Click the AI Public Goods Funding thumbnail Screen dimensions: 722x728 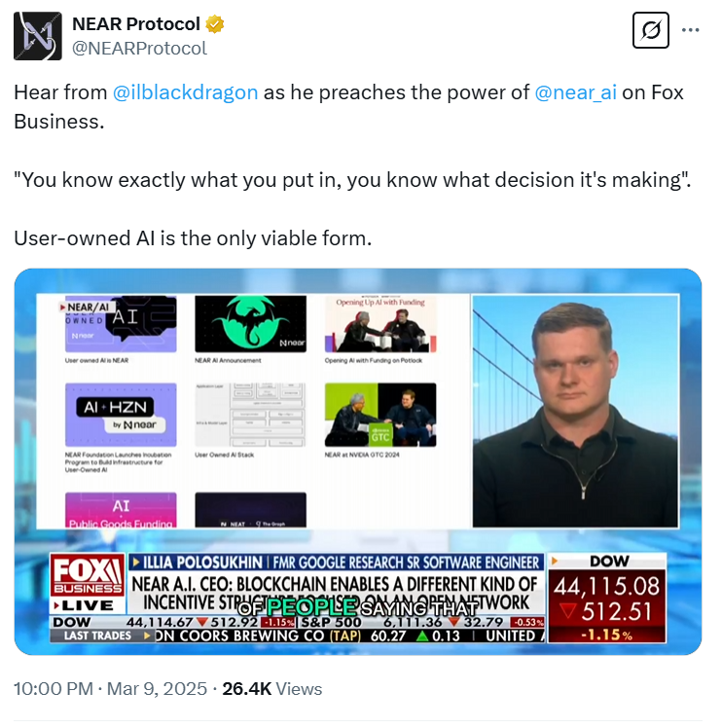point(121,510)
